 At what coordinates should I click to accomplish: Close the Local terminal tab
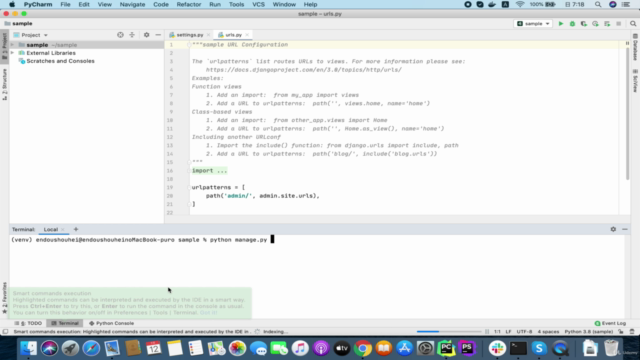pyautogui.click(x=62, y=230)
